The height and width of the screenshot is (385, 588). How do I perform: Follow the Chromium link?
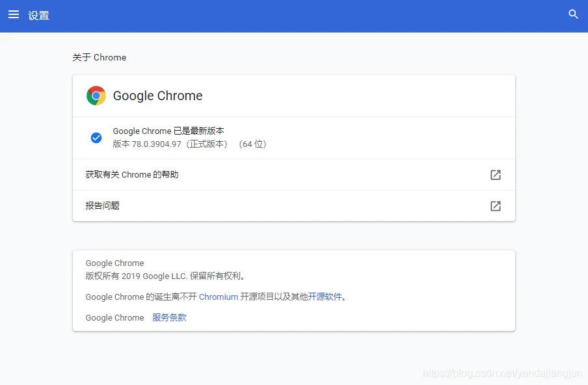(219, 297)
